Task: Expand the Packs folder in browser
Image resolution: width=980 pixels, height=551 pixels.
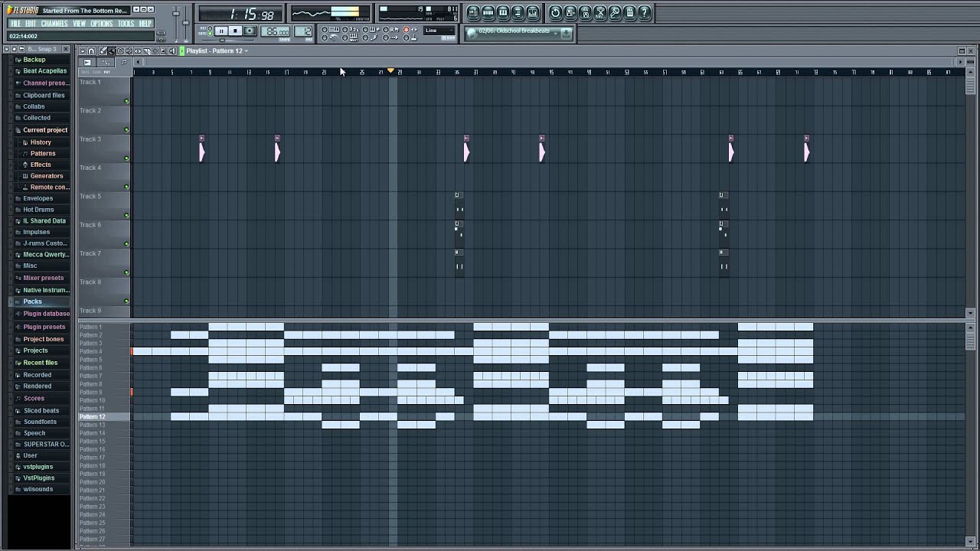Action: 32,302
